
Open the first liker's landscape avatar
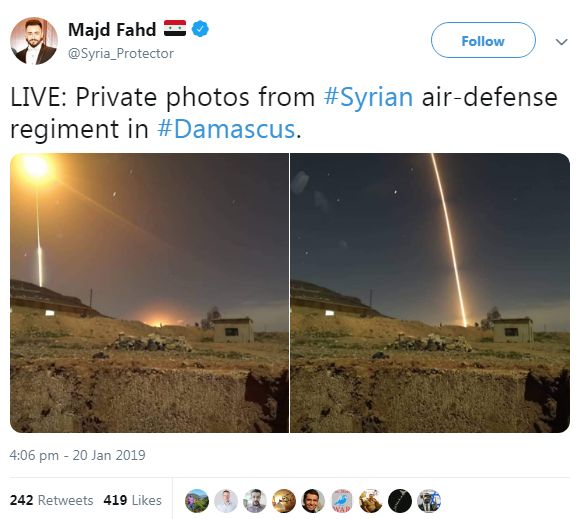[x=197, y=501]
